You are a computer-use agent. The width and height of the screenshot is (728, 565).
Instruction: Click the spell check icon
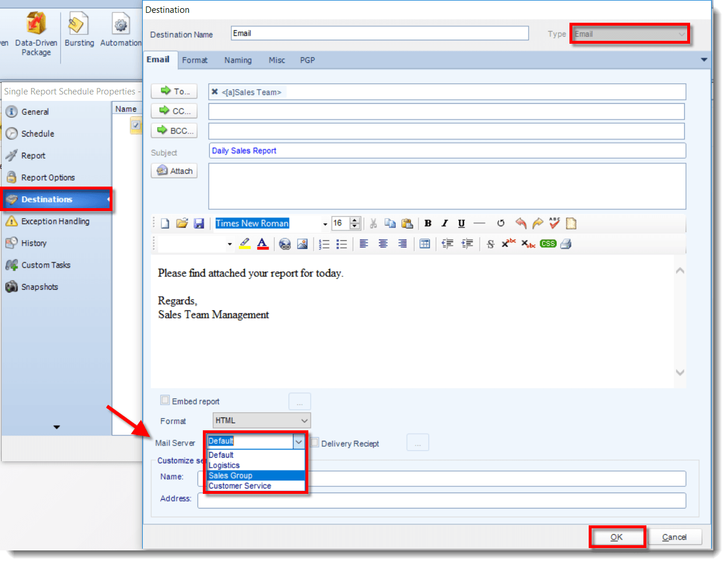click(554, 223)
